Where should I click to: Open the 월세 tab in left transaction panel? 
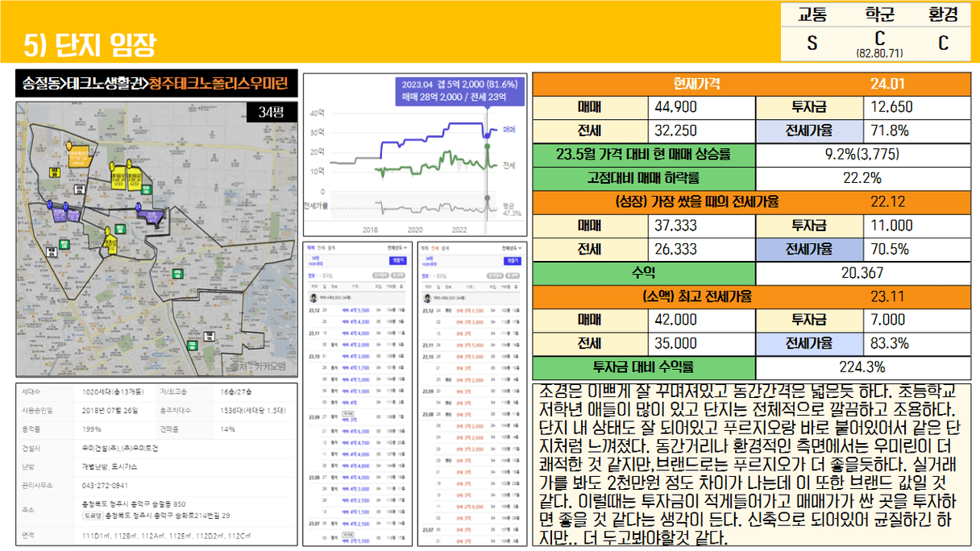pos(331,248)
